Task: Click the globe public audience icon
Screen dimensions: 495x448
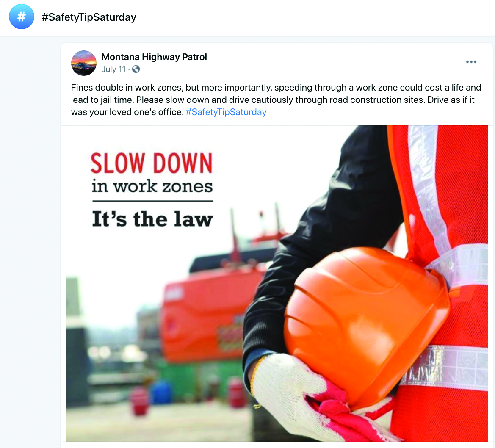Action: pos(136,69)
